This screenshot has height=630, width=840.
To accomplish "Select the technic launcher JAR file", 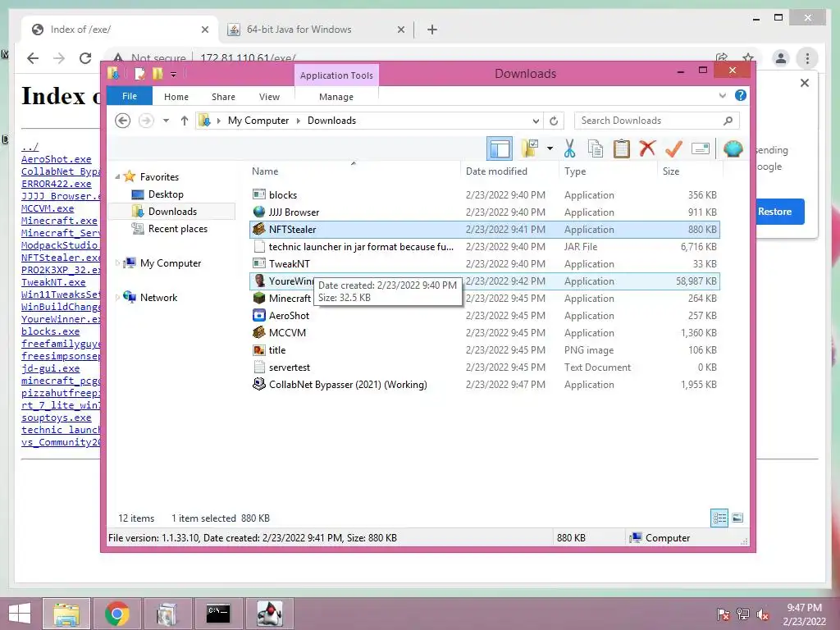I will coord(484,246).
